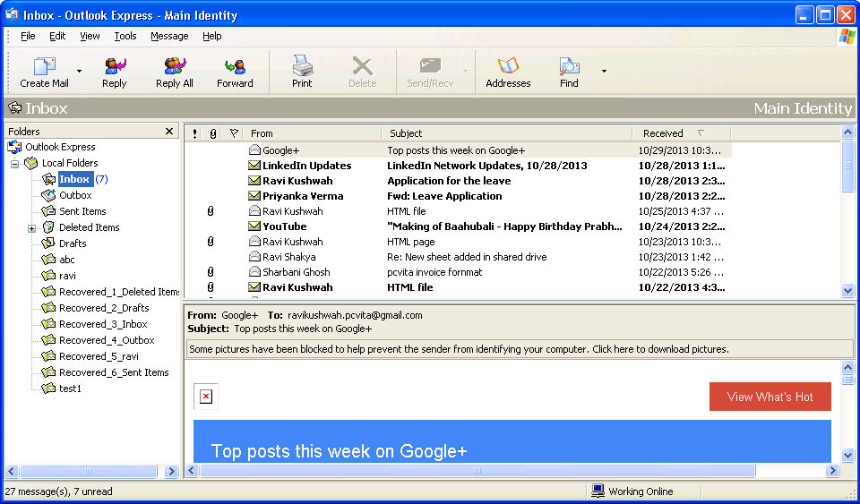Click folder pane scroll right arrow
860x504 pixels.
(171, 471)
